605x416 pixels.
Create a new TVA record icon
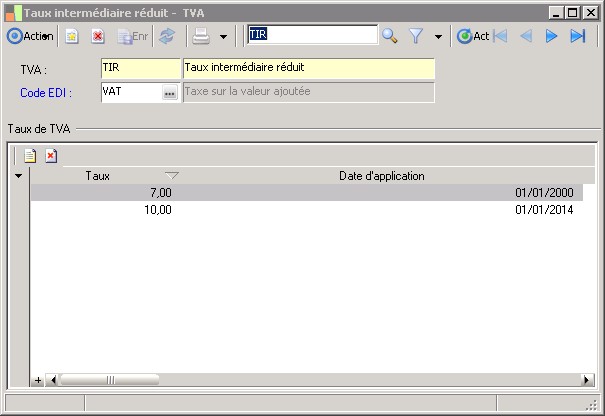(71, 36)
